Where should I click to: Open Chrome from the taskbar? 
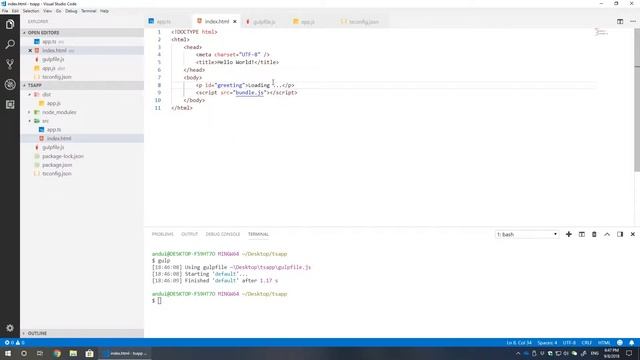coord(57,353)
